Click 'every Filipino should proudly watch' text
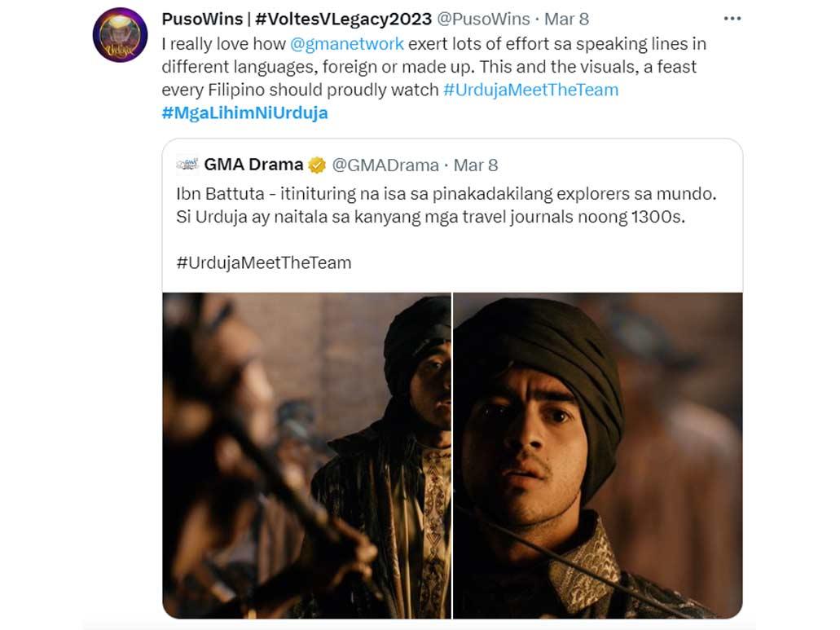 300,90
